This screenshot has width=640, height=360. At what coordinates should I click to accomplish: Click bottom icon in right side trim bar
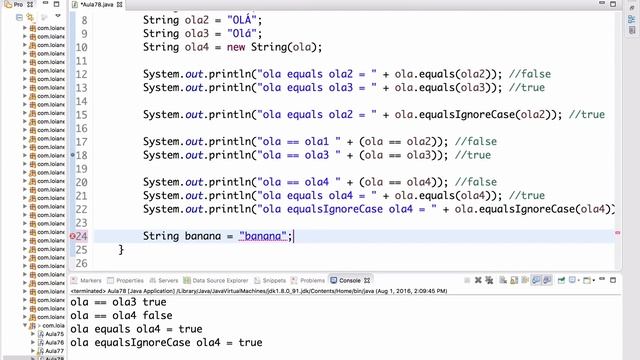pyautogui.click(x=632, y=31)
